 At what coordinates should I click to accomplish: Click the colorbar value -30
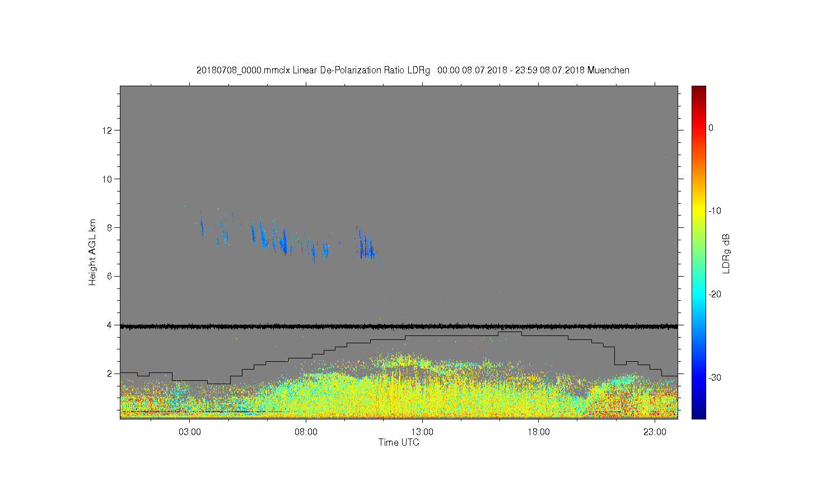pos(715,378)
